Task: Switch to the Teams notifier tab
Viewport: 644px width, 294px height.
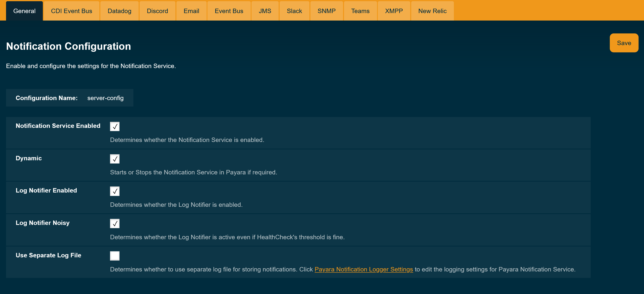Action: click(360, 11)
